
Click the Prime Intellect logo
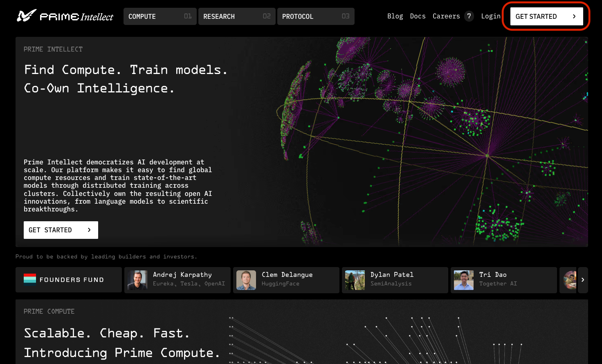[65, 16]
